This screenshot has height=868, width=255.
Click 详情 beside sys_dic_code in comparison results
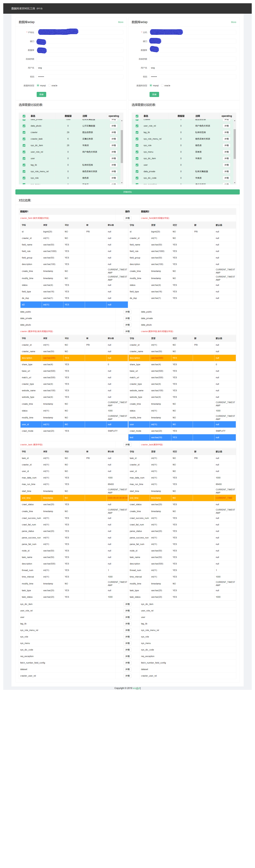click(127, 650)
